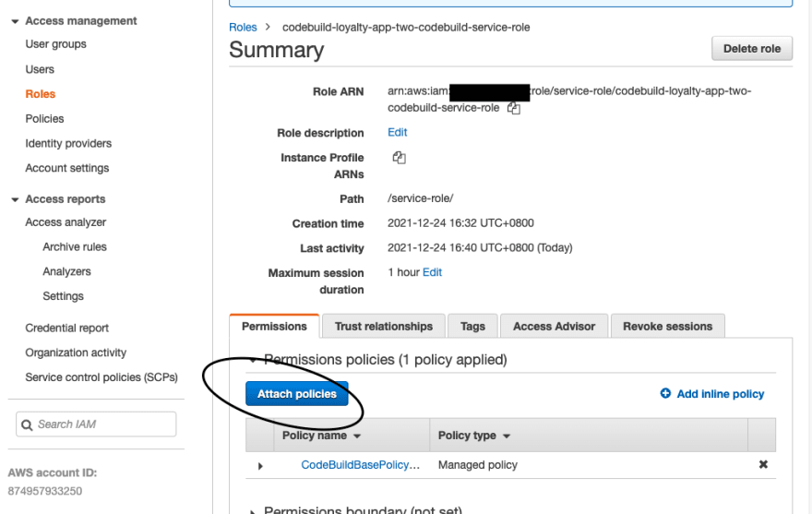Copy the Role ARN with the copy icon
The width and height of the screenshot is (812, 514).
pos(513,108)
